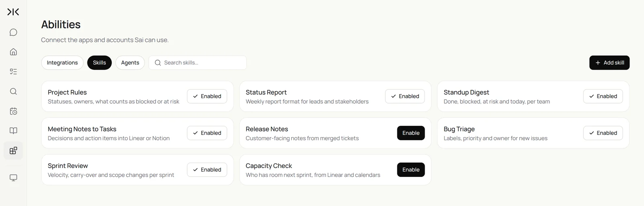This screenshot has width=644, height=206.
Task: Open the Status Report skill title
Action: [266, 92]
